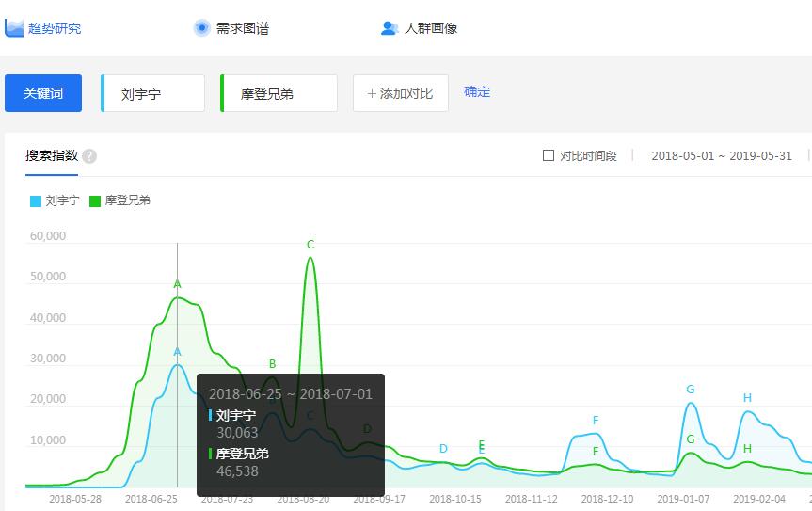This screenshot has width=812, height=511.
Task: Click the 确定 link
Action: 477,92
